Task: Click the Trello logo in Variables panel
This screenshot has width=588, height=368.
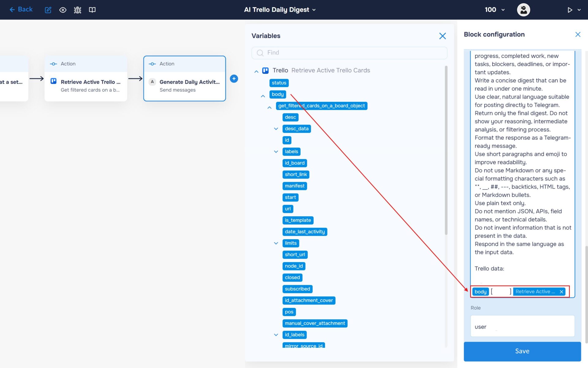Action: (266, 71)
